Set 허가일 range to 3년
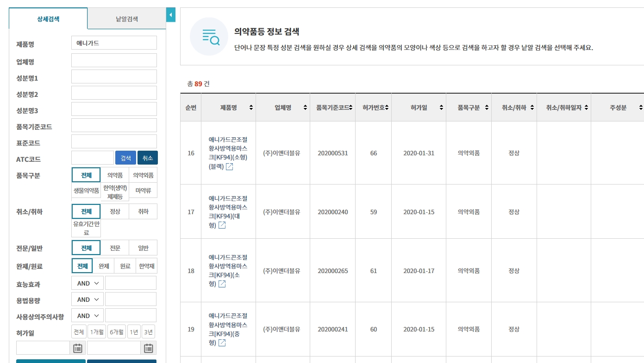 [x=148, y=331]
